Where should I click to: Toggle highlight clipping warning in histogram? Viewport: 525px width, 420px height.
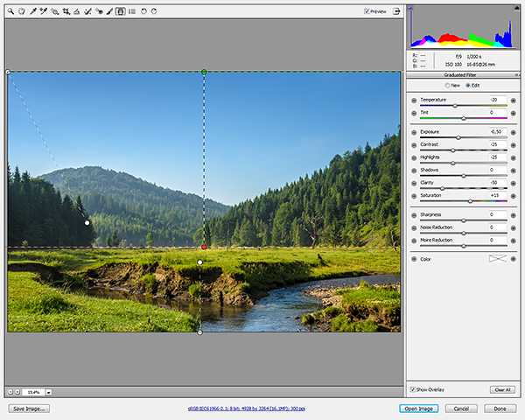[516, 8]
